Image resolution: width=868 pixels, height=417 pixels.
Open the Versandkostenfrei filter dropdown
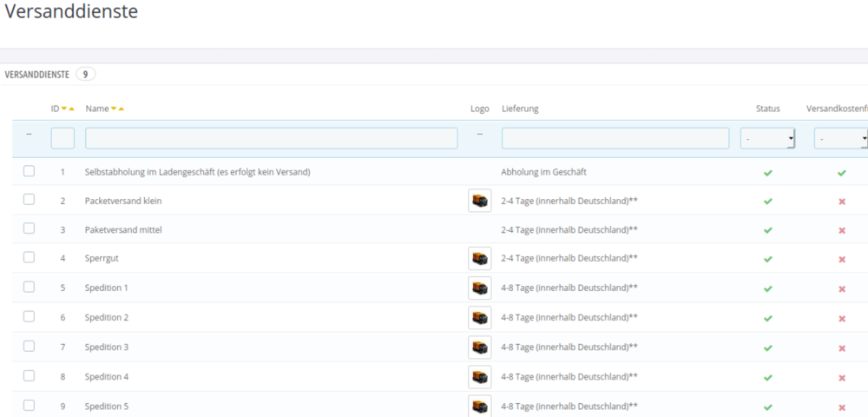(840, 138)
